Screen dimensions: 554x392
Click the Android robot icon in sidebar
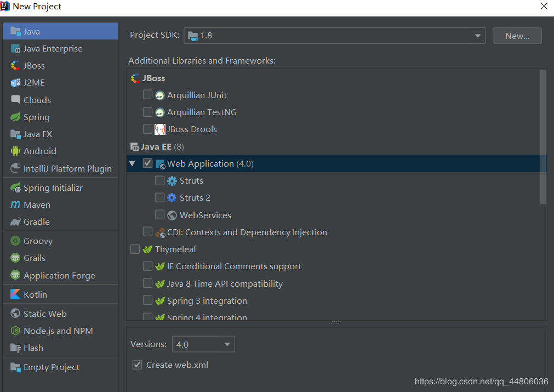click(x=15, y=151)
